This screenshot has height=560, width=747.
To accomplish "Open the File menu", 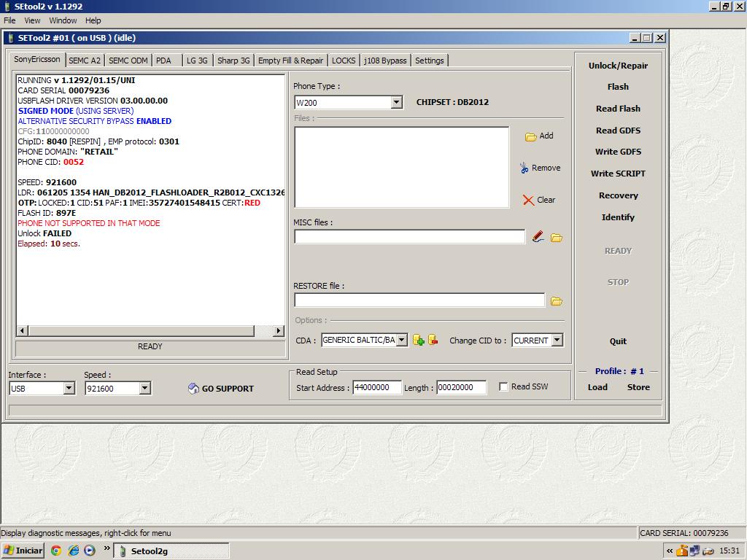I will 9,20.
